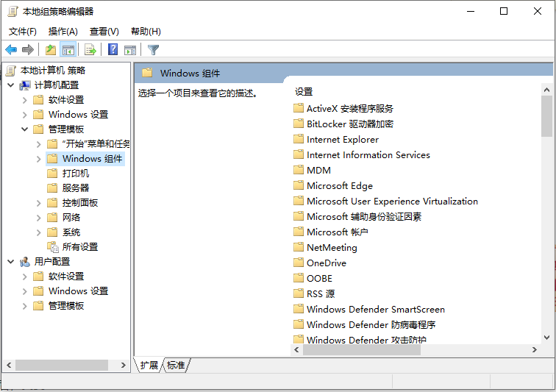The height and width of the screenshot is (392, 556).
Task: Expand the 系统 tree node
Action: point(39,232)
